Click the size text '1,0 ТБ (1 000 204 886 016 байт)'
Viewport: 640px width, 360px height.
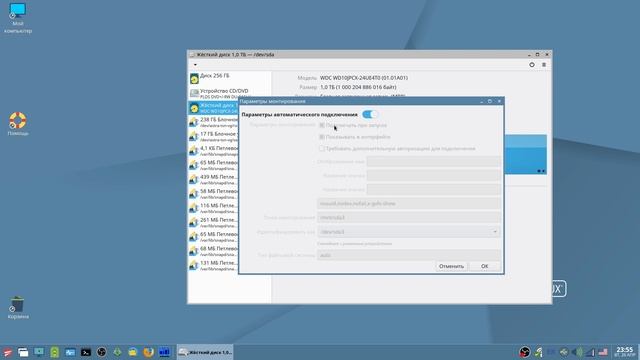point(358,87)
